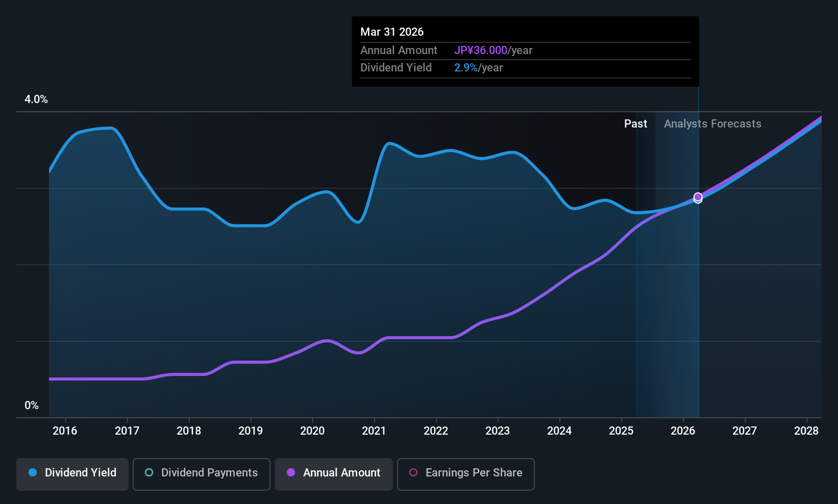Image resolution: width=838 pixels, height=504 pixels.
Task: Click the 2028 x-axis year label
Action: [x=806, y=431]
